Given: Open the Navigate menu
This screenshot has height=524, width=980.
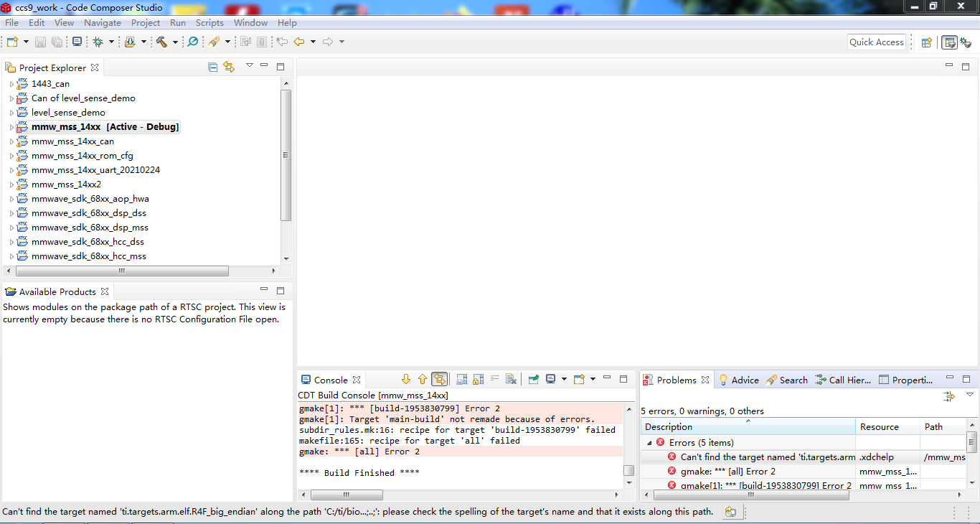Looking at the screenshot, I should click(102, 22).
